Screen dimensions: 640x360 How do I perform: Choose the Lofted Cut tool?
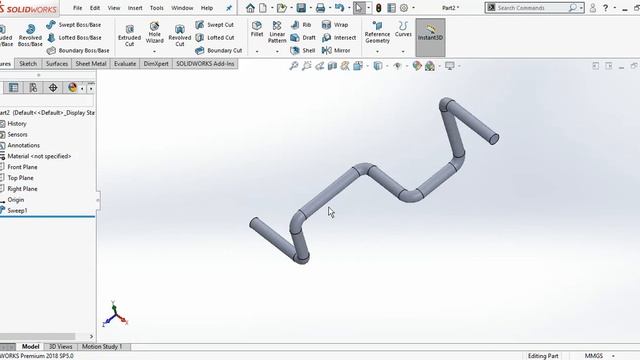(x=215, y=38)
